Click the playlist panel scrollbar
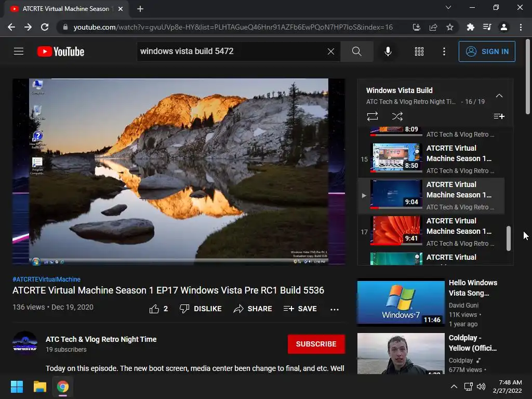The image size is (532, 399). 508,238
